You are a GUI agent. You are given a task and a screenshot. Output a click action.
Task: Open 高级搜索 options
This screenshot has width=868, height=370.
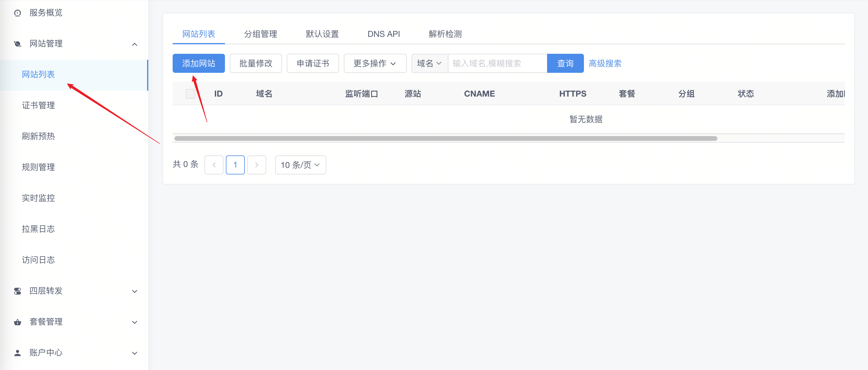605,63
